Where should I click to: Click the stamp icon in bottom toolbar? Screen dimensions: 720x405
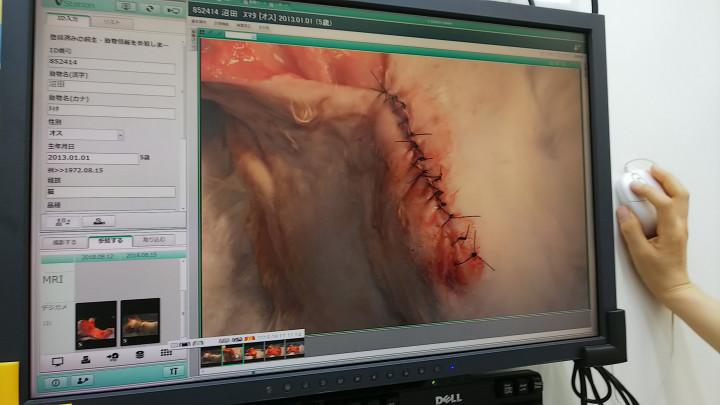coord(85,358)
